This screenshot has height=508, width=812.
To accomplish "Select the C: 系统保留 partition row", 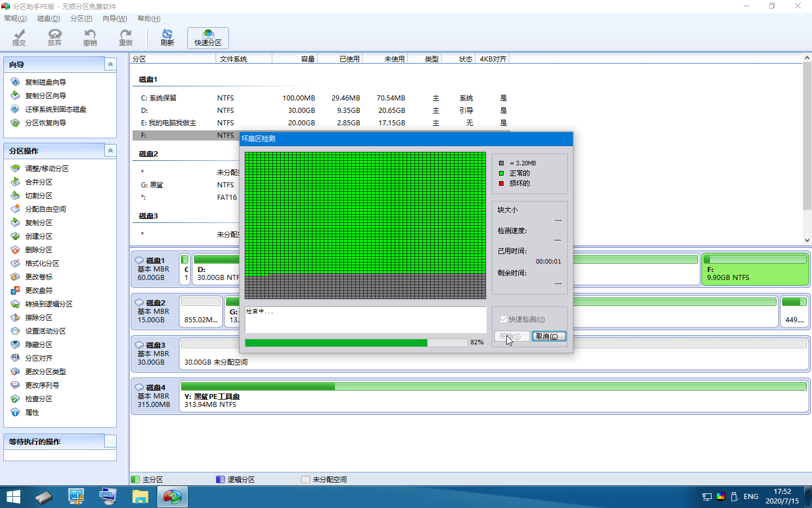I will 321,98.
